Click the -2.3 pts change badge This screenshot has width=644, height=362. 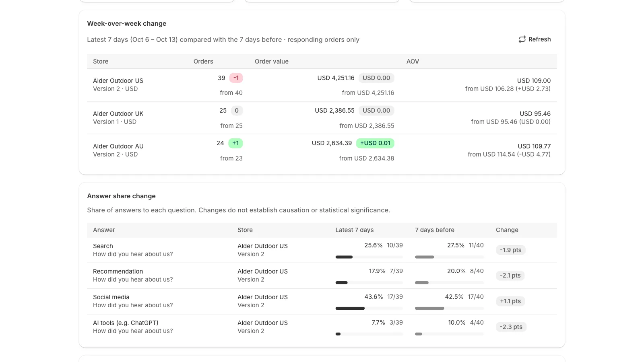coord(511,327)
